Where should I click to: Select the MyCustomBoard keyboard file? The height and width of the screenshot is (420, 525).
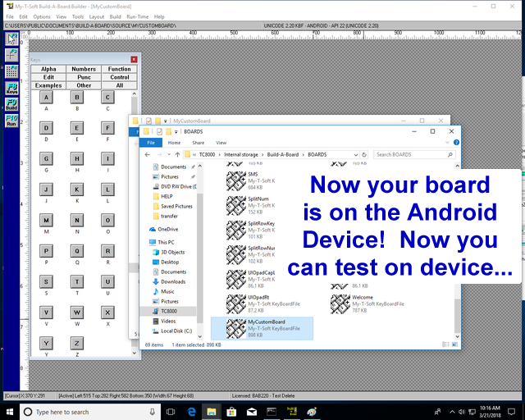point(267,326)
